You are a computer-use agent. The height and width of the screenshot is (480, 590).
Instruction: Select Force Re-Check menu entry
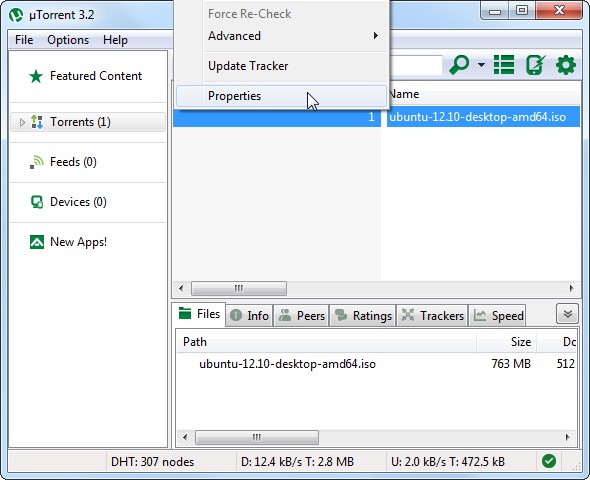281,14
